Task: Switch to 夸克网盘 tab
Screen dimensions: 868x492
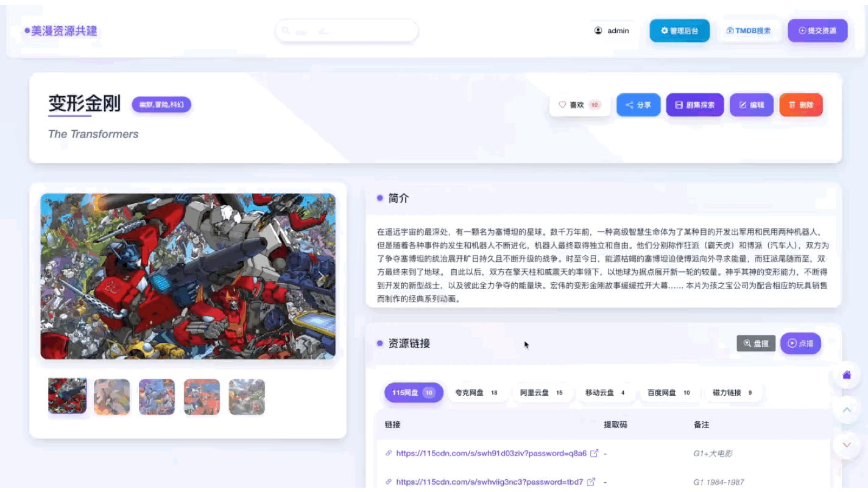Action: [x=476, y=393]
